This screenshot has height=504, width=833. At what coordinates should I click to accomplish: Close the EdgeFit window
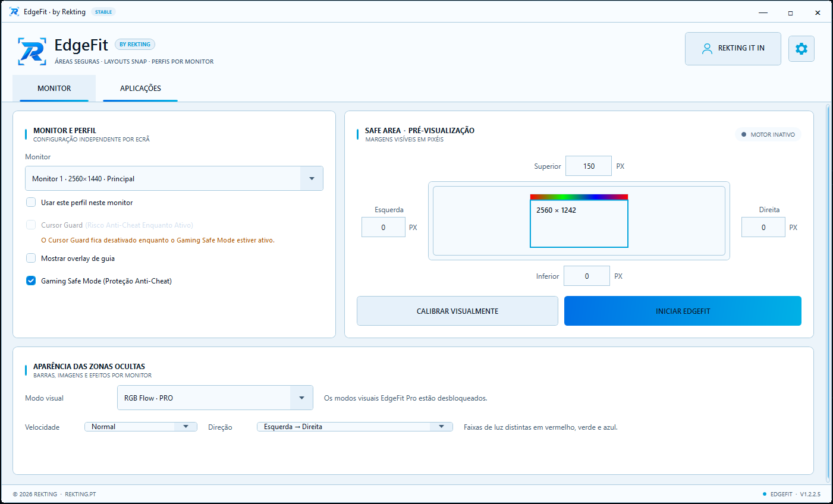coord(818,12)
